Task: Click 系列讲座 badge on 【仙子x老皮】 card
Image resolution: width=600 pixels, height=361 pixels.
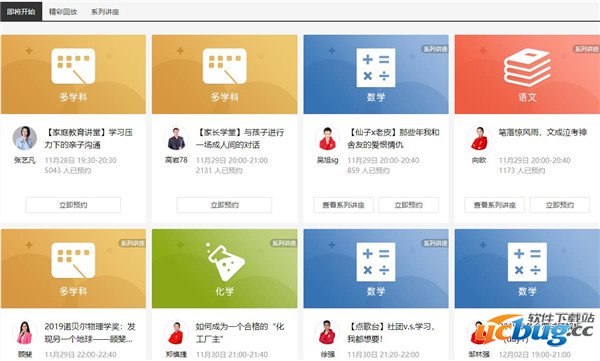Action: click(x=435, y=49)
